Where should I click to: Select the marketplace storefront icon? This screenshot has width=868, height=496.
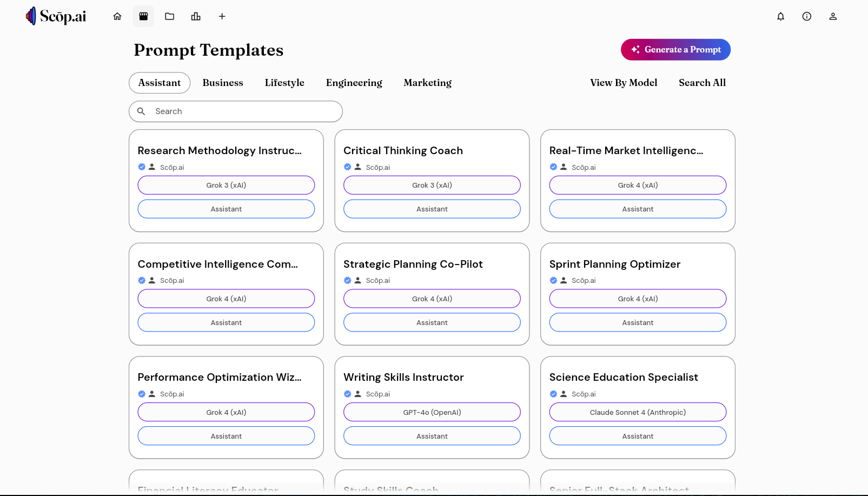(143, 16)
